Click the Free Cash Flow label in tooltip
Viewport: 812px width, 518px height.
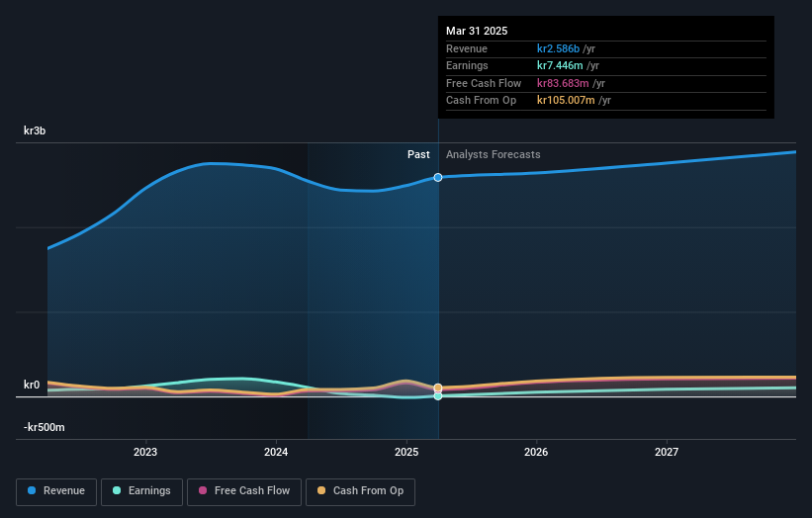484,83
